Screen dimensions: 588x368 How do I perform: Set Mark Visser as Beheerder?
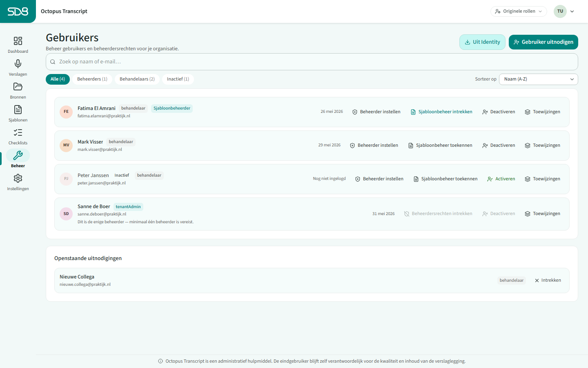click(374, 146)
